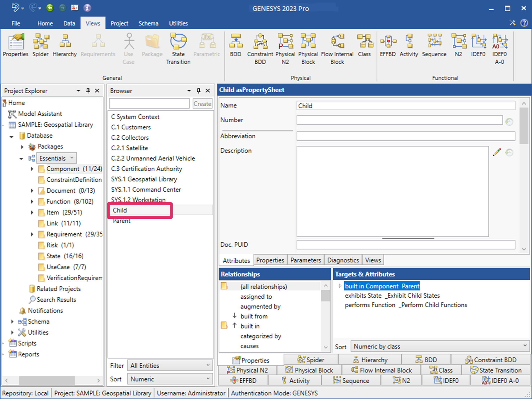Switch to the Schema ribbon tab
Image resolution: width=532 pixels, height=399 pixels.
click(148, 23)
